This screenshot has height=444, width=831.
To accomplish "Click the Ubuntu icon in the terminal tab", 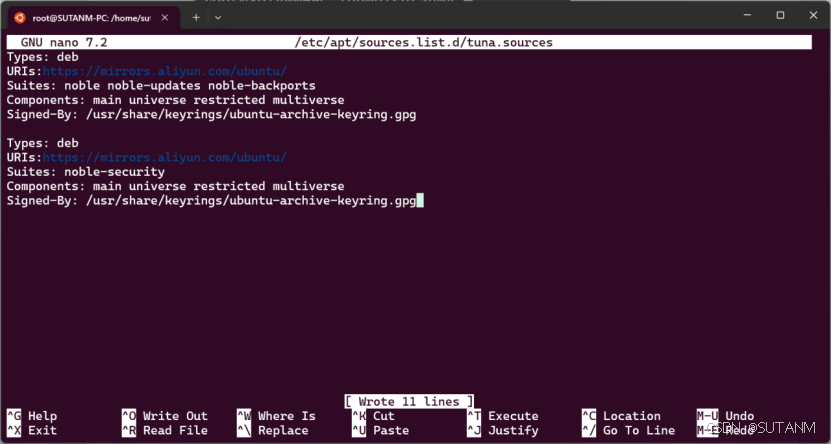I will pos(20,18).
